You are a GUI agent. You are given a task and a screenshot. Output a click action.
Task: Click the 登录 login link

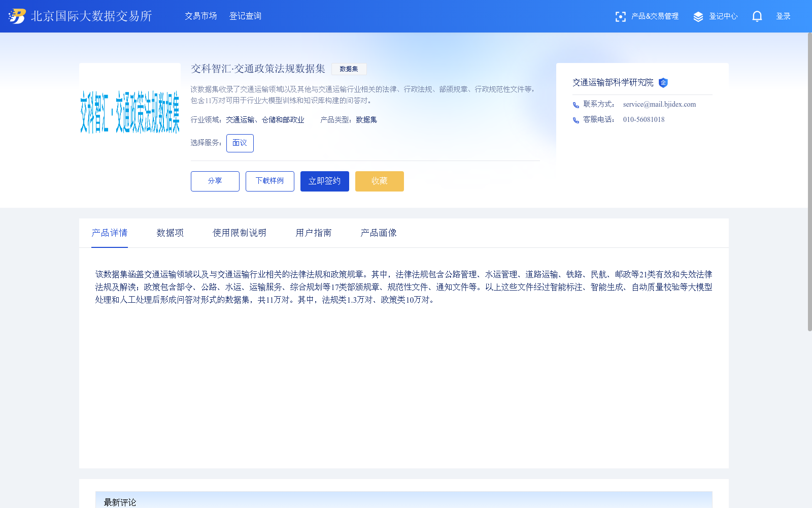[783, 16]
